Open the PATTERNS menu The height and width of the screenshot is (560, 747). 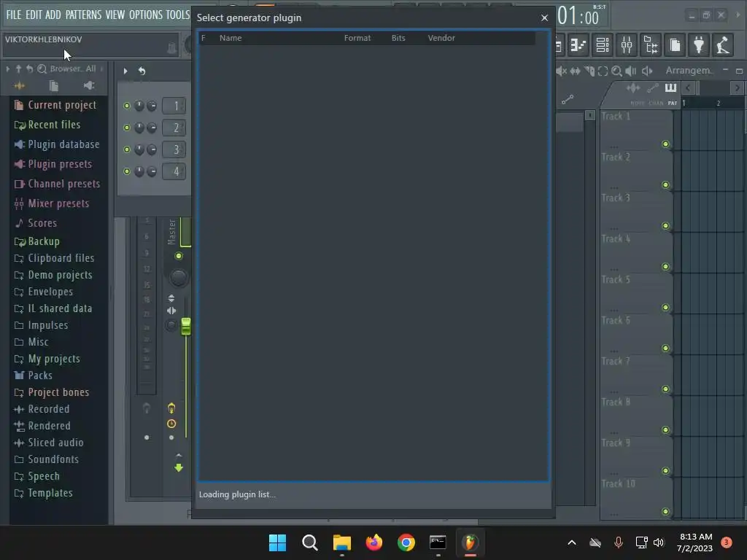coord(83,15)
